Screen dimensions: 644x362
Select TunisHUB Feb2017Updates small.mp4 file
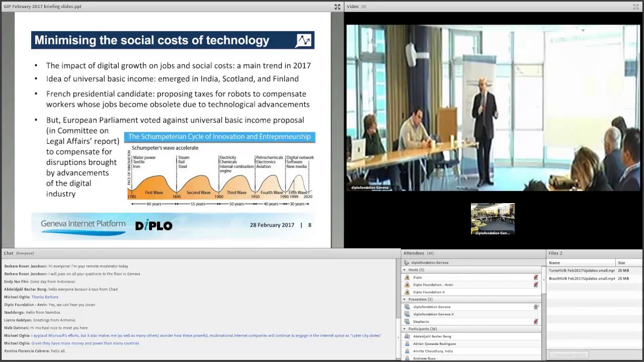[594, 270]
